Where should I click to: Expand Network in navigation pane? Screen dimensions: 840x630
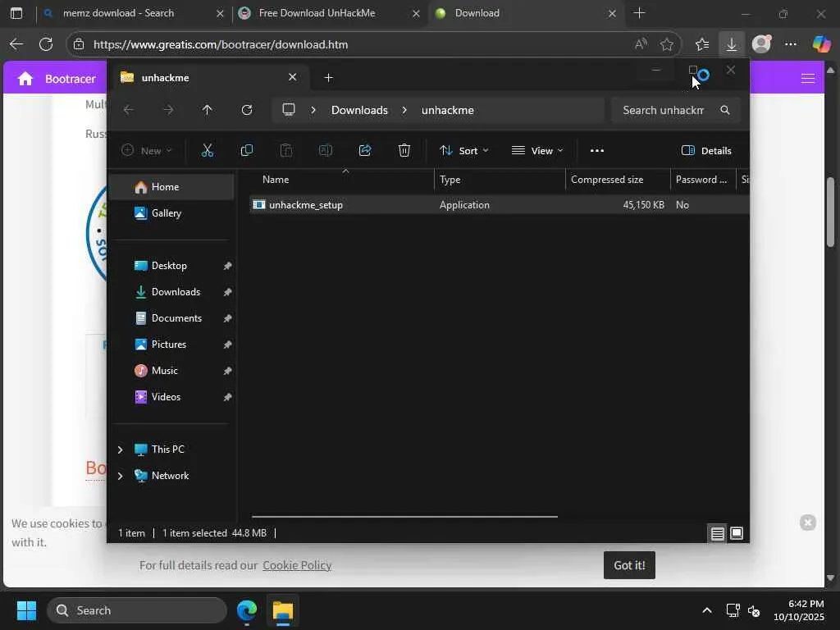pos(120,476)
